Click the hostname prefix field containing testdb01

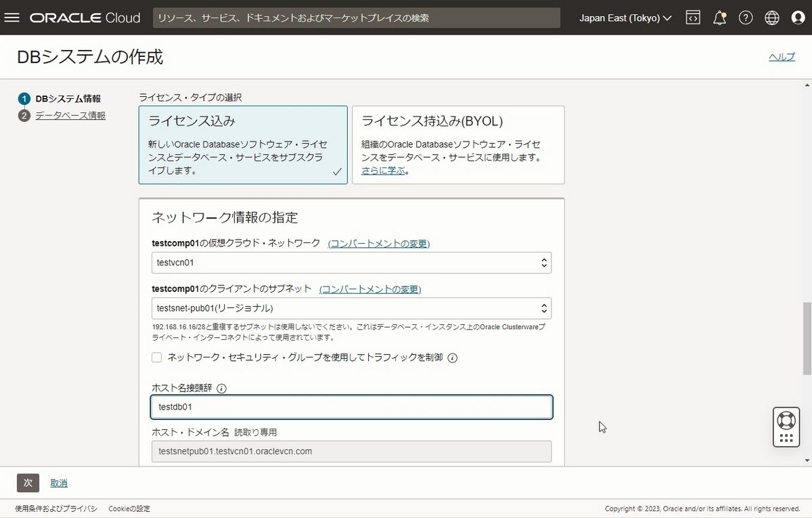(351, 407)
